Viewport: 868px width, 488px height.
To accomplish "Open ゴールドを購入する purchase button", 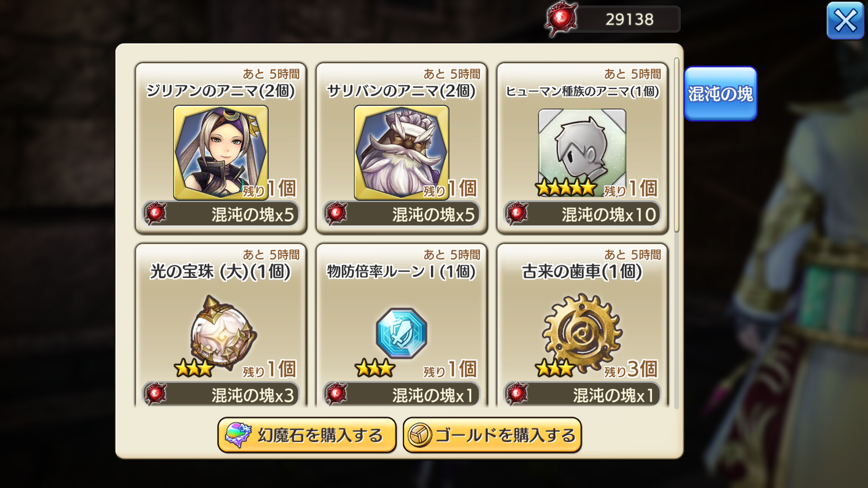I will (x=492, y=435).
